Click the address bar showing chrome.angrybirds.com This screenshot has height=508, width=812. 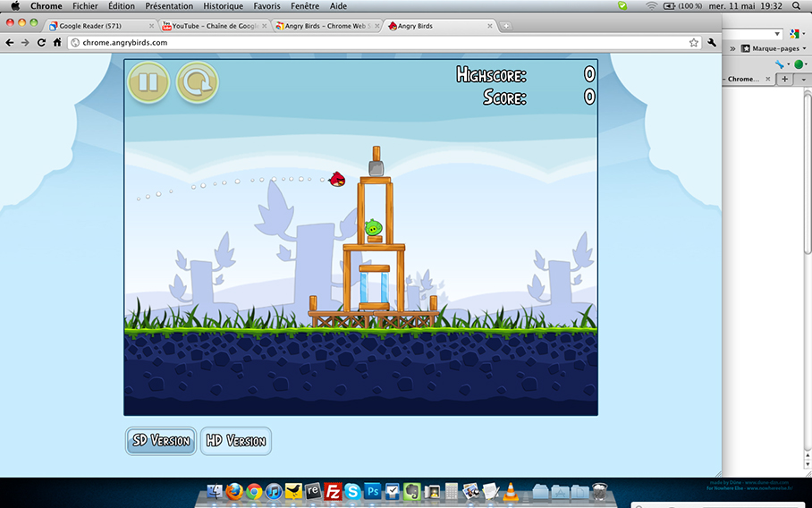[x=376, y=42]
